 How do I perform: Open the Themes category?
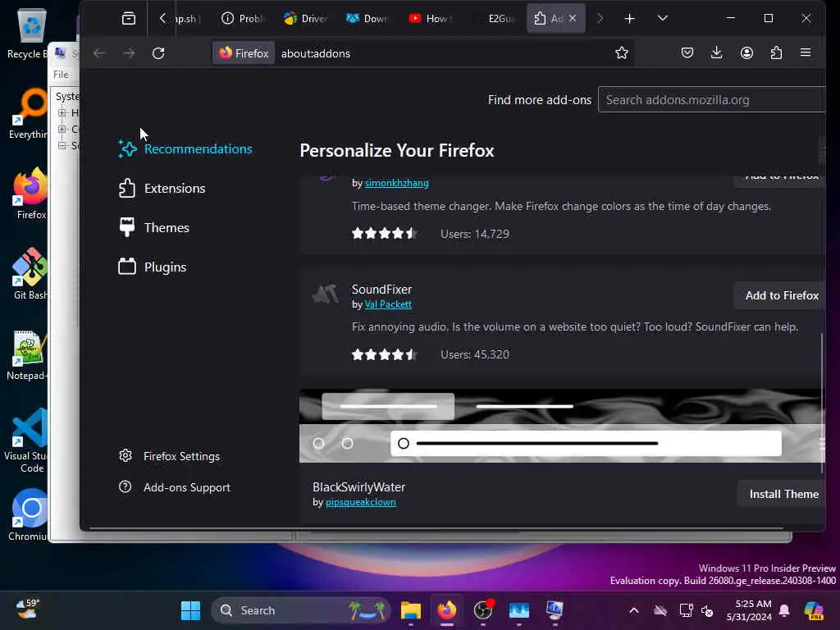click(x=153, y=228)
